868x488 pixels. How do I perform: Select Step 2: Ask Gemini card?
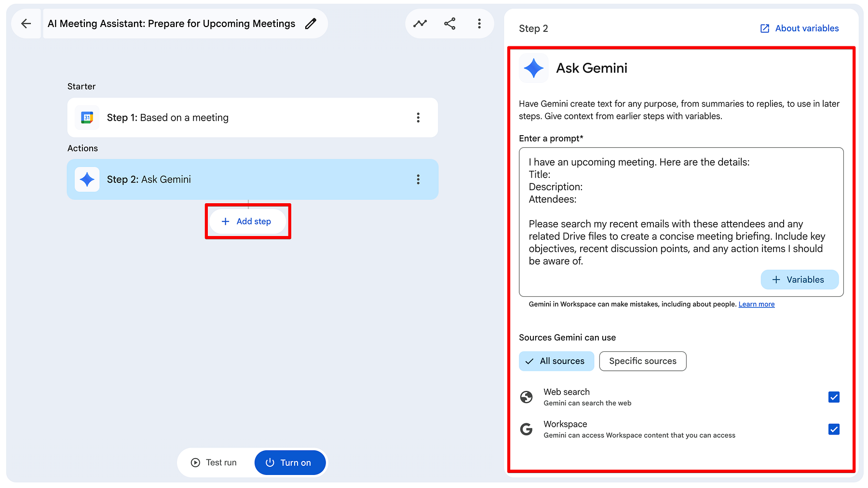(x=253, y=180)
